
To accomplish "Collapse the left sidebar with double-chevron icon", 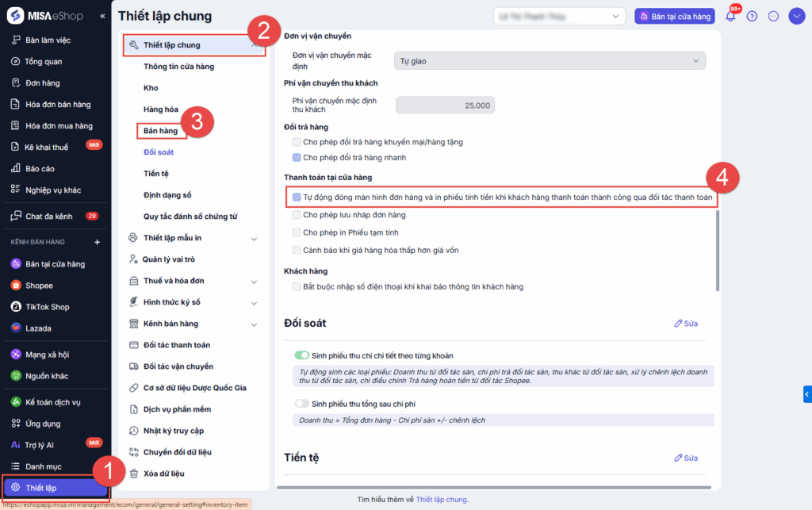I will (102, 16).
